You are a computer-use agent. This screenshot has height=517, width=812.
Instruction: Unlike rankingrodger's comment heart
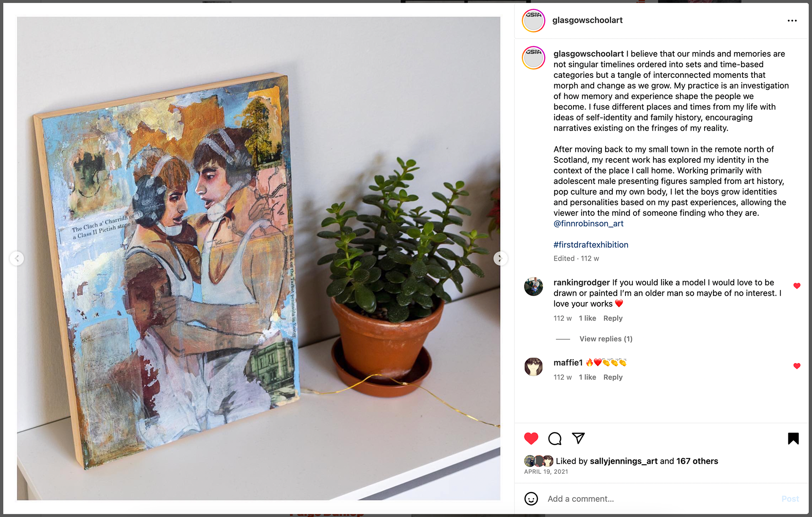(x=797, y=286)
